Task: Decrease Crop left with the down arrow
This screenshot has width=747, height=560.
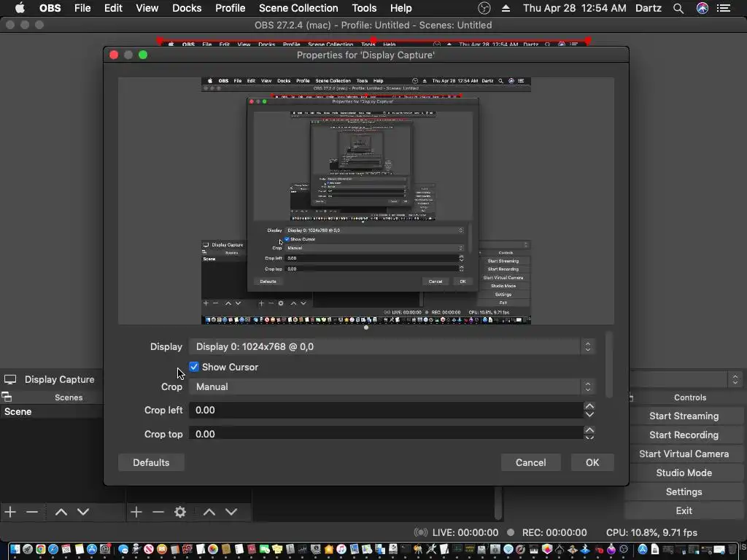Action: coord(589,414)
